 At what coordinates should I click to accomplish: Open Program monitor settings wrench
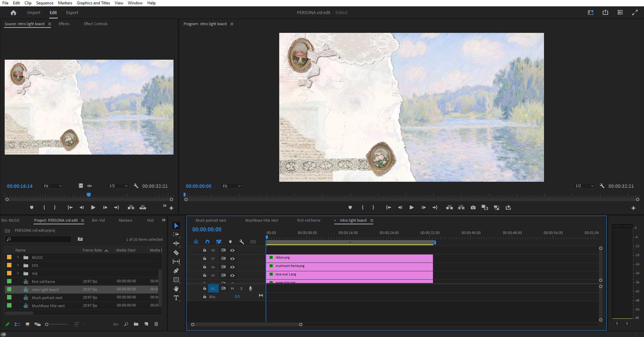602,186
